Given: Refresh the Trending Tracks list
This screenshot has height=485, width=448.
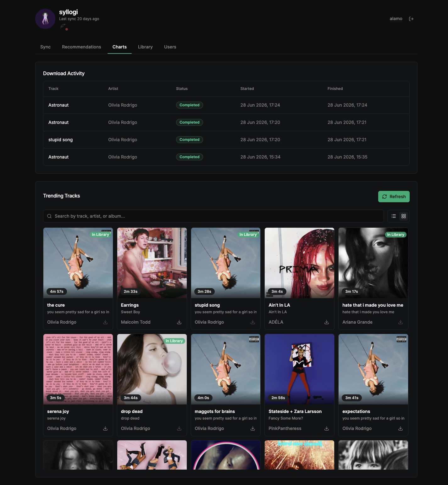Looking at the screenshot, I should pyautogui.click(x=394, y=197).
